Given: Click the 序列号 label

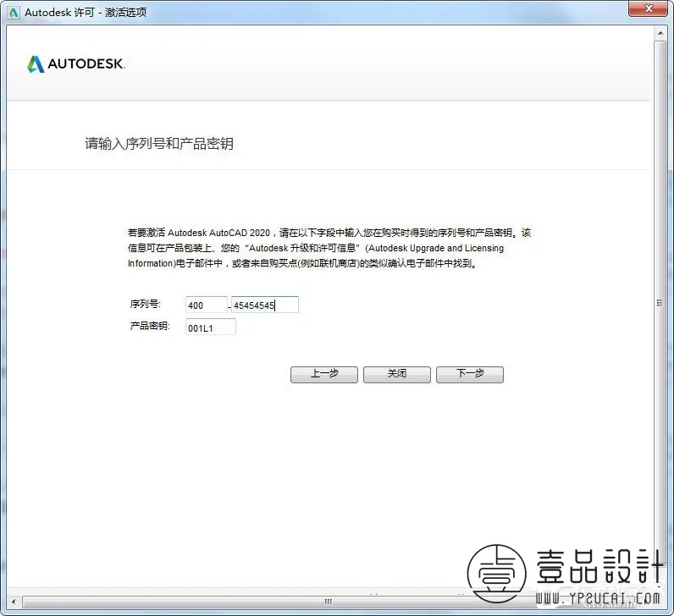Looking at the screenshot, I should tap(146, 304).
